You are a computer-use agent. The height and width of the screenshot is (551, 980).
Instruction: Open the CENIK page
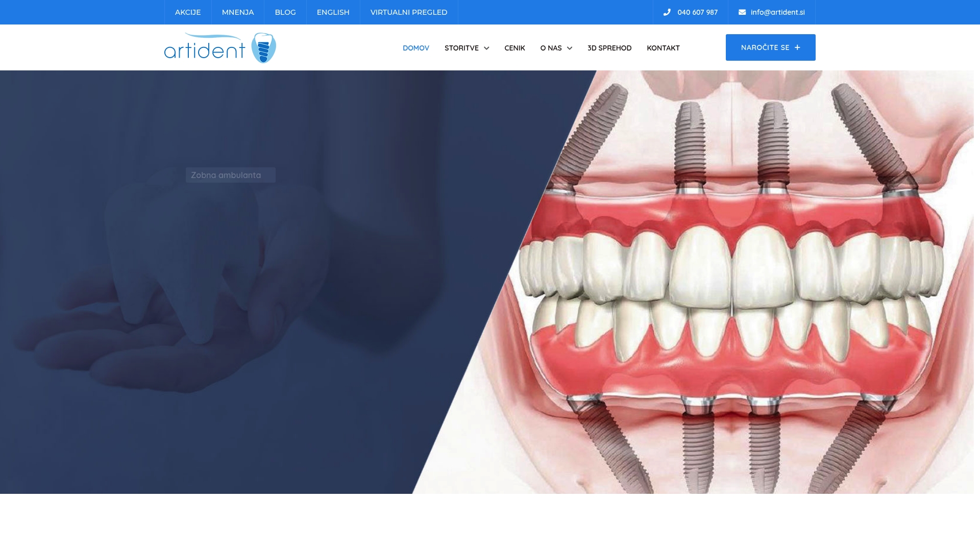[514, 48]
